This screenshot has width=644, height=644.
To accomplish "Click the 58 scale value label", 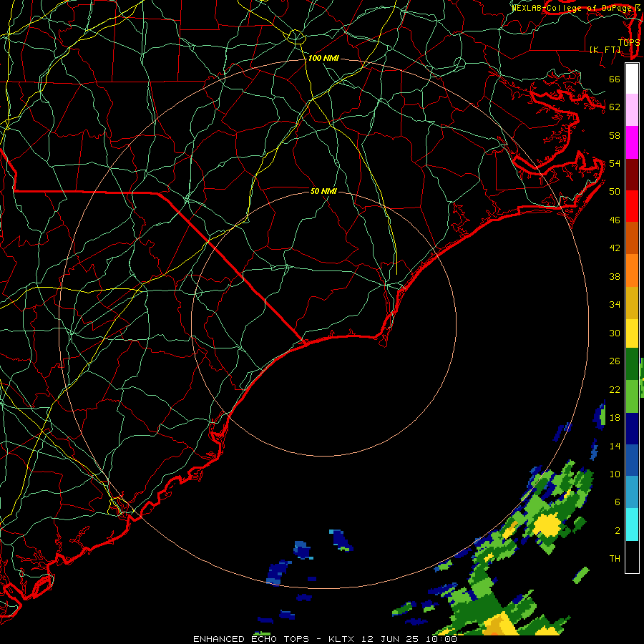I will pos(615,135).
